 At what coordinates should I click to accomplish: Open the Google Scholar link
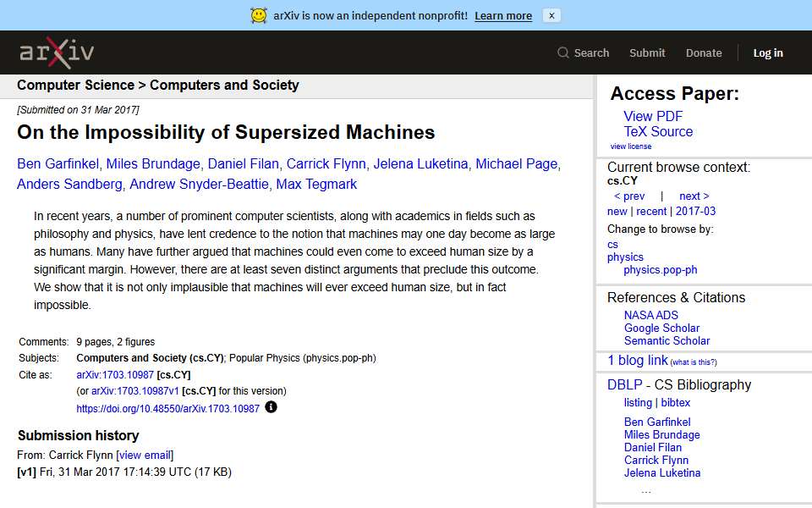[661, 329]
